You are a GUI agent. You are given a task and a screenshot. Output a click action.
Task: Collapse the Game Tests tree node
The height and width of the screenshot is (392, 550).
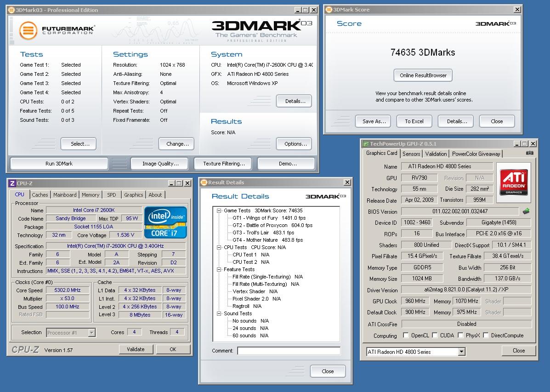coord(219,210)
